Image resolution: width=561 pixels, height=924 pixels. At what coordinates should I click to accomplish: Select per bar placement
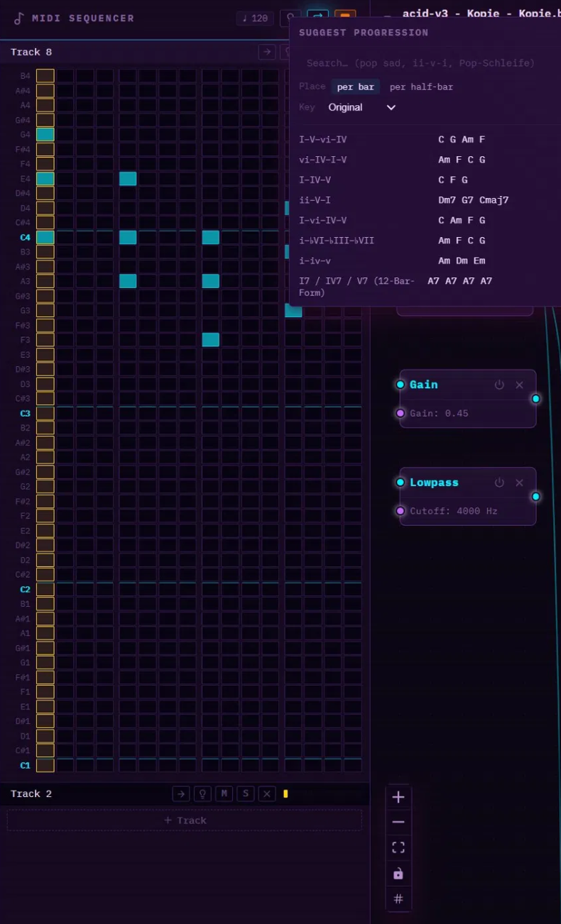tap(355, 87)
